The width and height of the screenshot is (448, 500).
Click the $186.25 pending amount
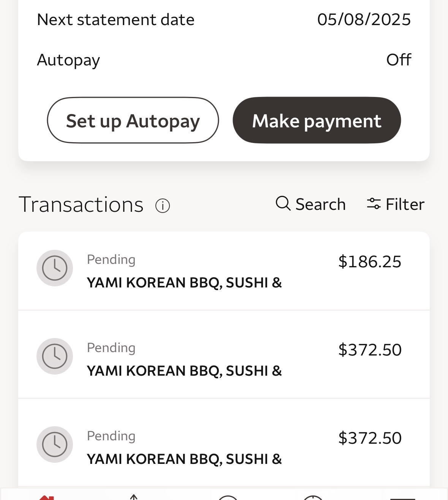(x=369, y=262)
